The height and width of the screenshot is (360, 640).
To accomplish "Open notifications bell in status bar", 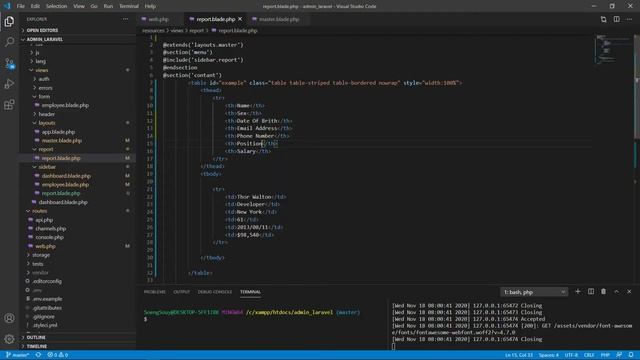I will 631,355.
